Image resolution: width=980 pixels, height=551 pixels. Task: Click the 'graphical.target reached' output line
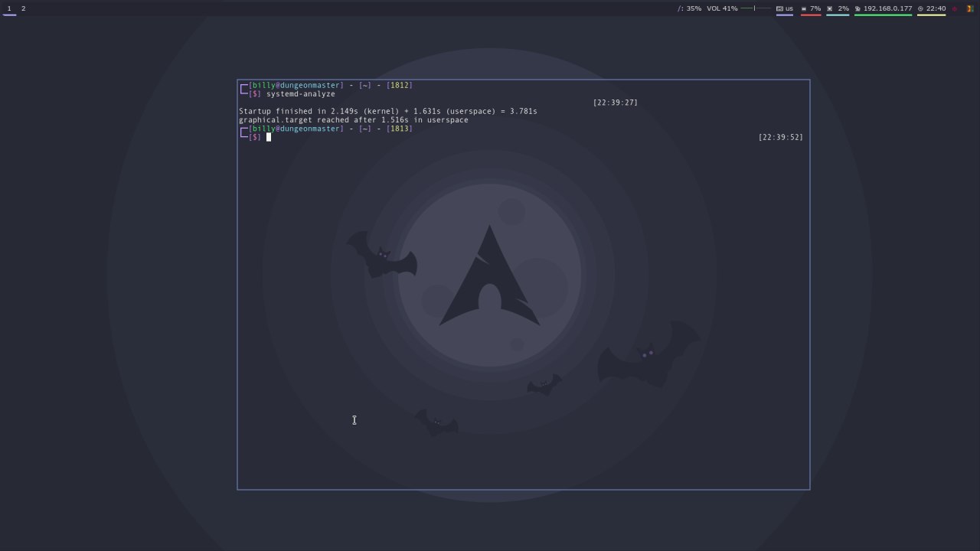pyautogui.click(x=354, y=120)
